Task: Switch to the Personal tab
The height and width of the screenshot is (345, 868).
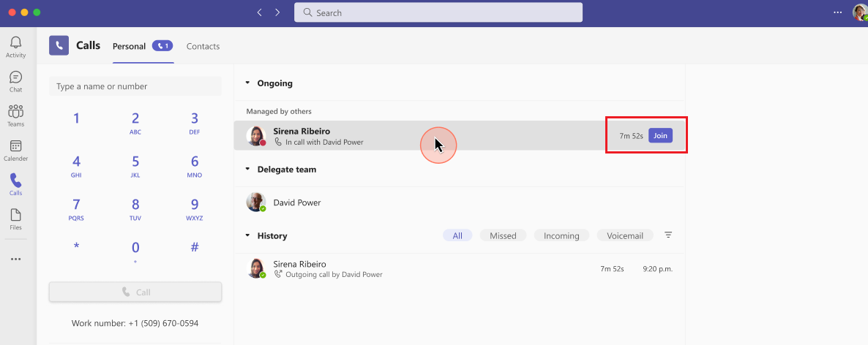Action: pos(129,47)
